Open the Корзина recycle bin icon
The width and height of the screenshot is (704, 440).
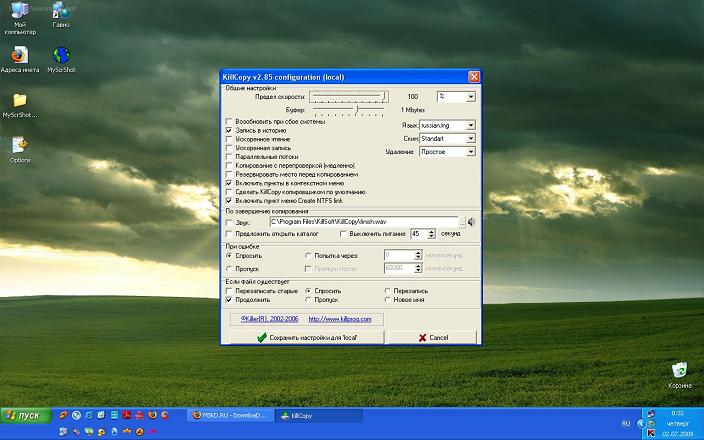pos(679,375)
